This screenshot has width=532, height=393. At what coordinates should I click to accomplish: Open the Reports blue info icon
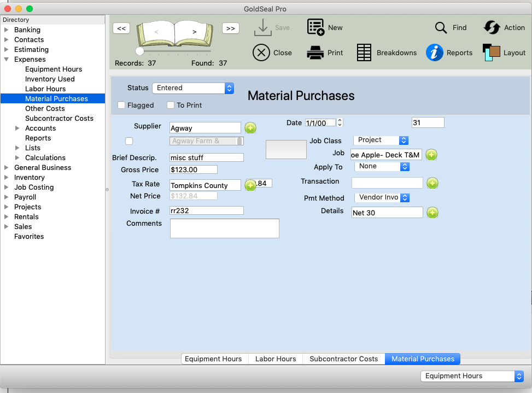click(x=435, y=52)
